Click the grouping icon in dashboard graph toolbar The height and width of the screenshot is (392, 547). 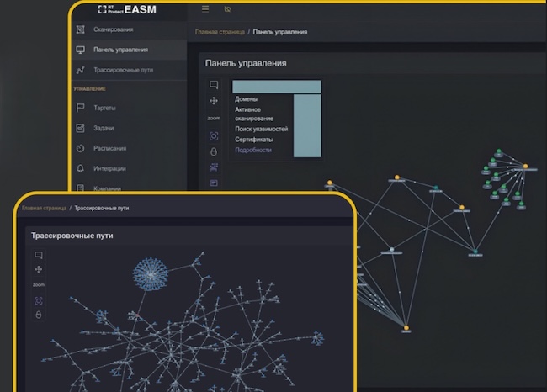pos(214,167)
